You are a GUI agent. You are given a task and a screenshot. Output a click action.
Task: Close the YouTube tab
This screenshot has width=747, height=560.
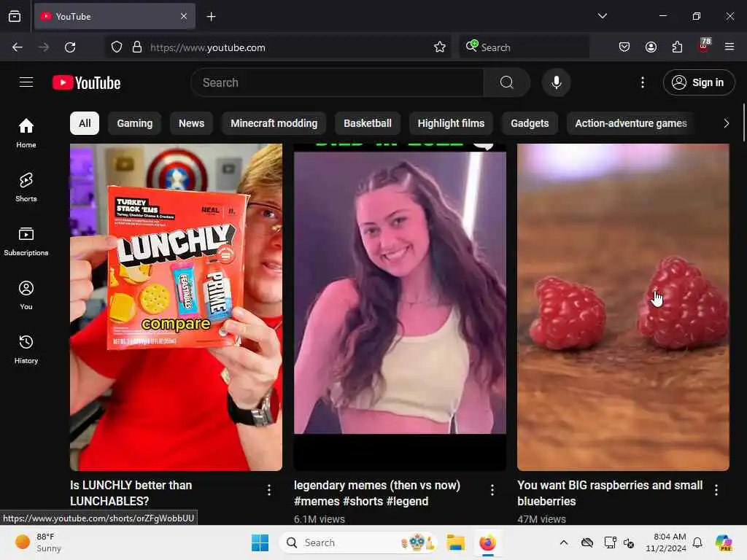(x=184, y=17)
